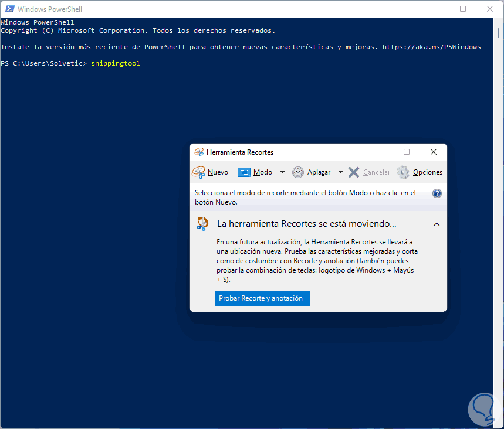Click the scissors icon beside moving notice
The width and height of the screenshot is (504, 429).
pos(202,224)
